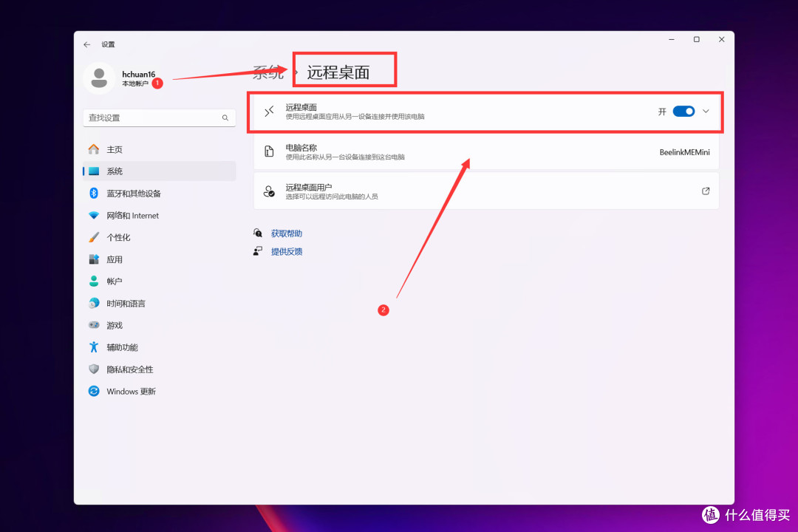Viewport: 798px width, 532px height.
Task: Open 蓝牙和其他设备 settings
Action: (x=160, y=193)
